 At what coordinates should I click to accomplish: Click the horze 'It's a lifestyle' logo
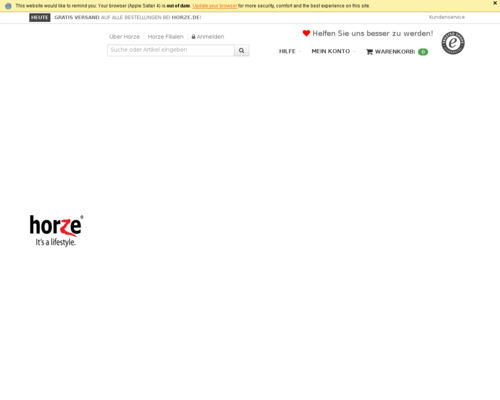(56, 231)
